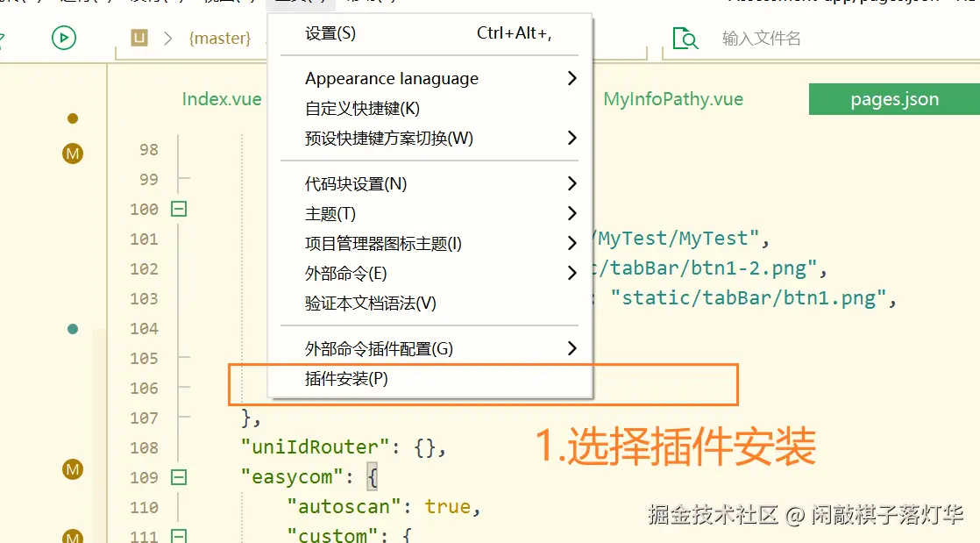
Task: Switch to the MyInfoPathy.vue tab
Action: tap(673, 99)
